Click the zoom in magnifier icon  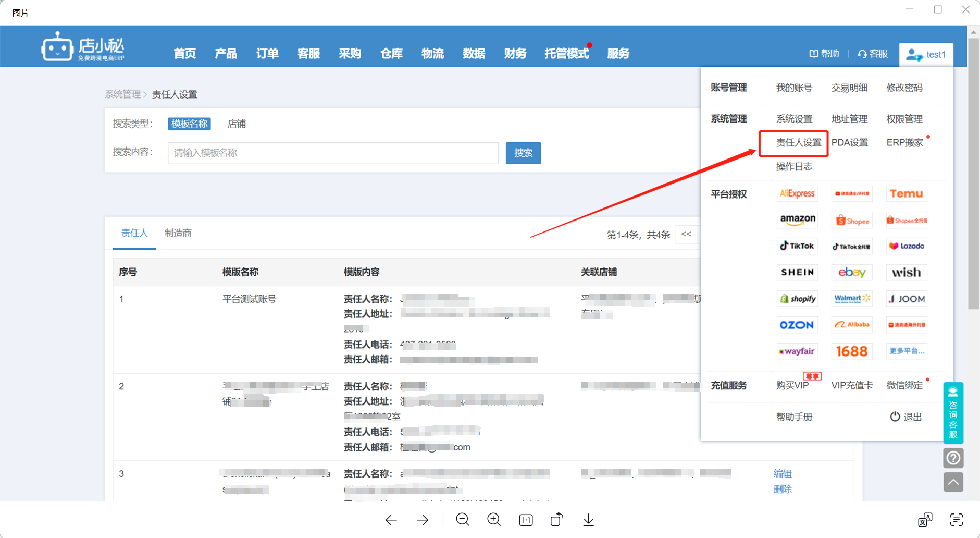point(494,520)
